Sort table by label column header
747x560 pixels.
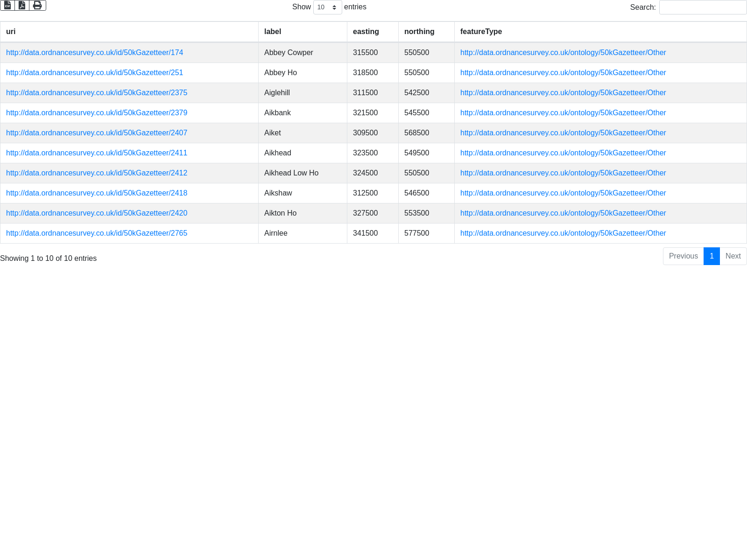273,32
